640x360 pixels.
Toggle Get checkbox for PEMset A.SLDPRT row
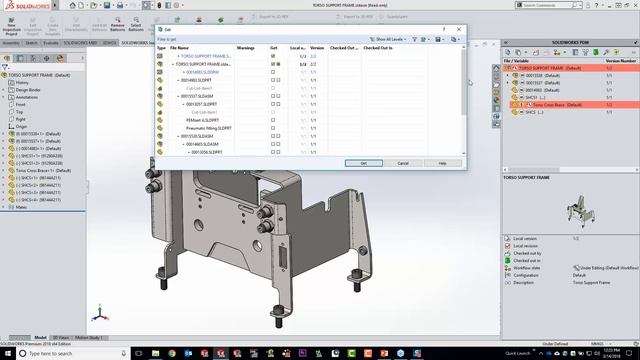pyautogui.click(x=273, y=120)
